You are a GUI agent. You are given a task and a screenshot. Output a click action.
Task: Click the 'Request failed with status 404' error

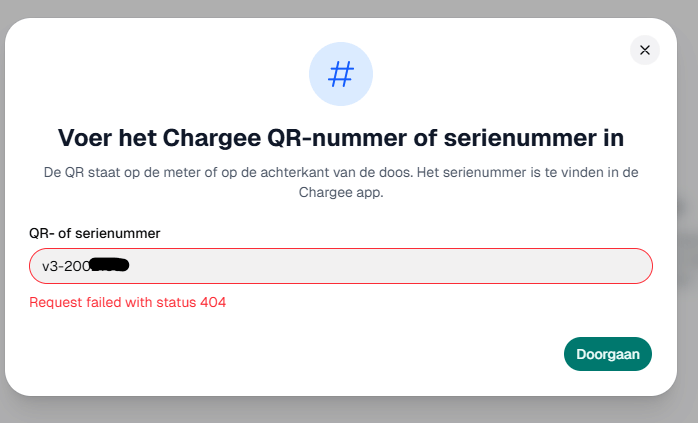tap(127, 302)
